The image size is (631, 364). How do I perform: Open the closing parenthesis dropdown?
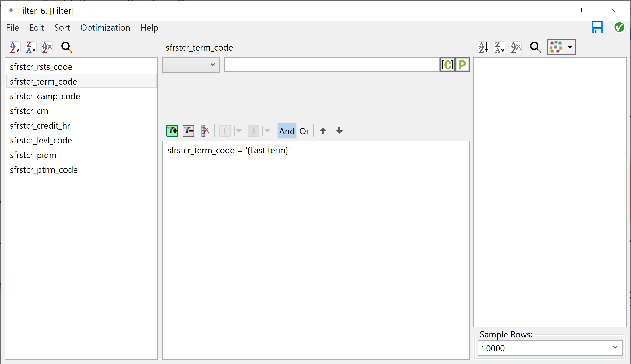[267, 131]
